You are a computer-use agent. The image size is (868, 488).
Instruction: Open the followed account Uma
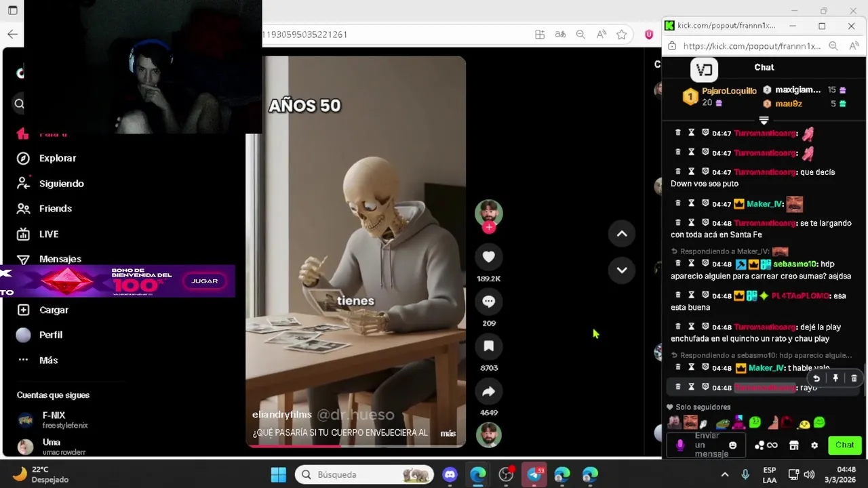[x=52, y=447]
